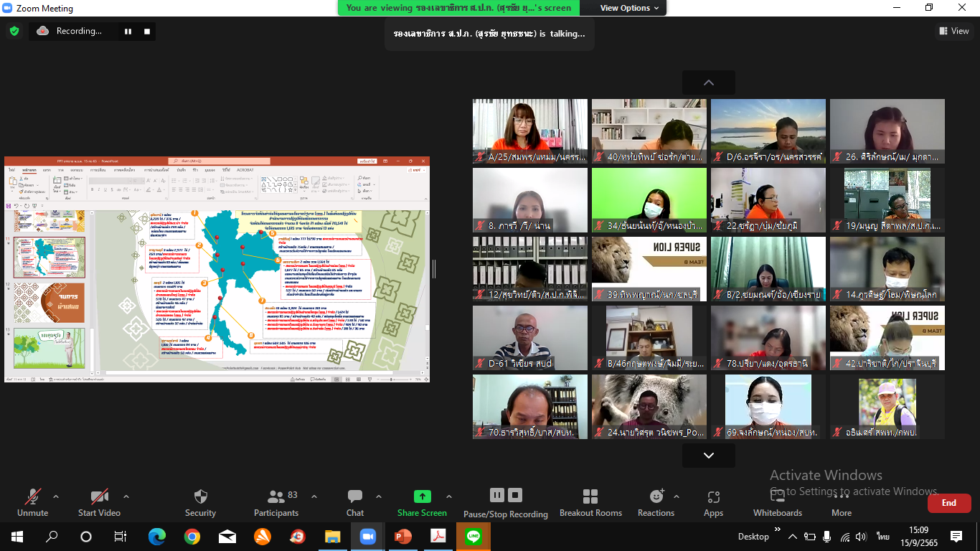Switch to PowerPoint in the taskbar

tap(403, 536)
